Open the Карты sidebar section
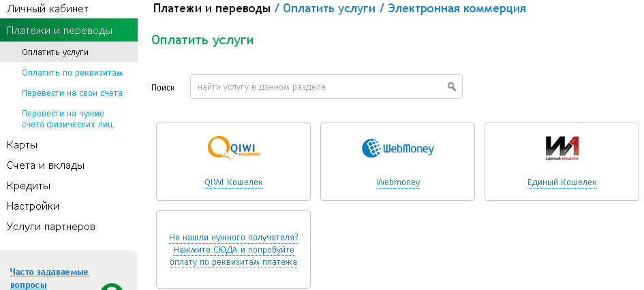This screenshot has width=644, height=290. [x=22, y=145]
